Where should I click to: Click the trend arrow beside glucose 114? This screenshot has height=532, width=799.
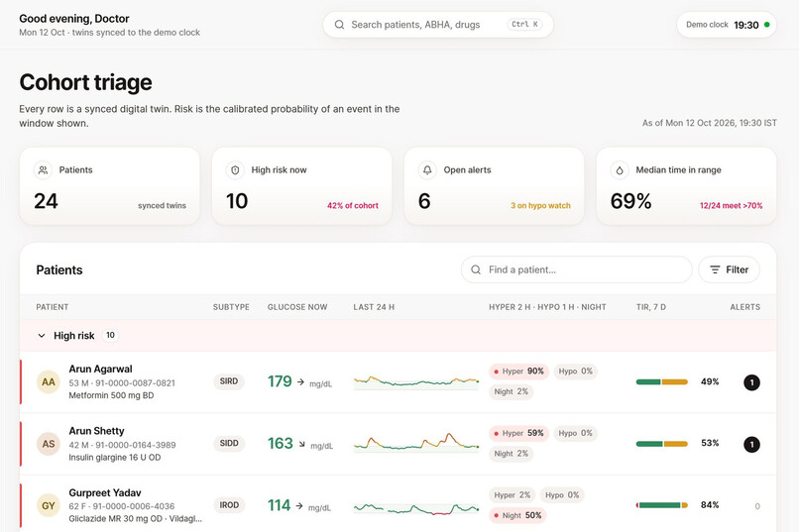[x=299, y=506]
